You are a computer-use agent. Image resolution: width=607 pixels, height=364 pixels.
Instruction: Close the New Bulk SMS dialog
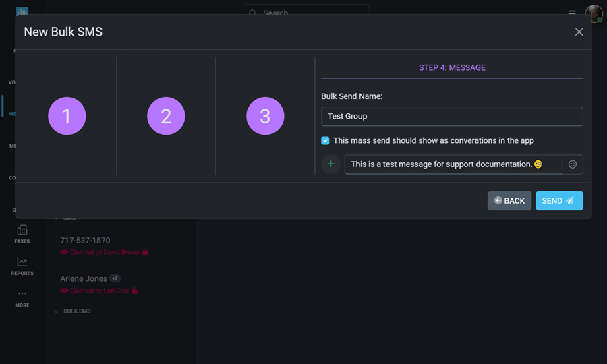pos(579,32)
